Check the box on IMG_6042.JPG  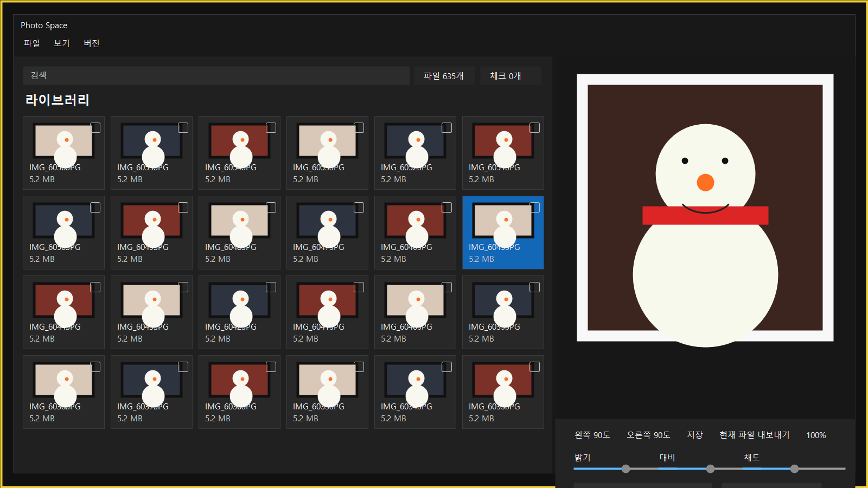271,287
